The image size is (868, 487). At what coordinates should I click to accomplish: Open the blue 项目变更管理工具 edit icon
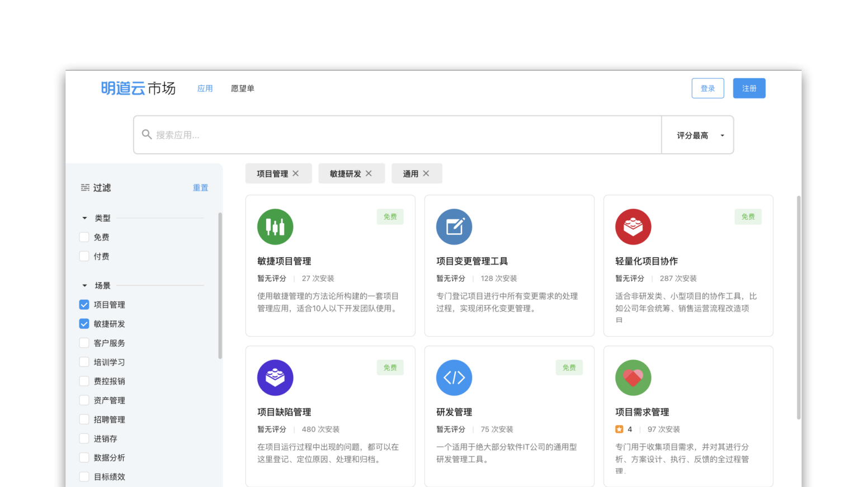[454, 227]
